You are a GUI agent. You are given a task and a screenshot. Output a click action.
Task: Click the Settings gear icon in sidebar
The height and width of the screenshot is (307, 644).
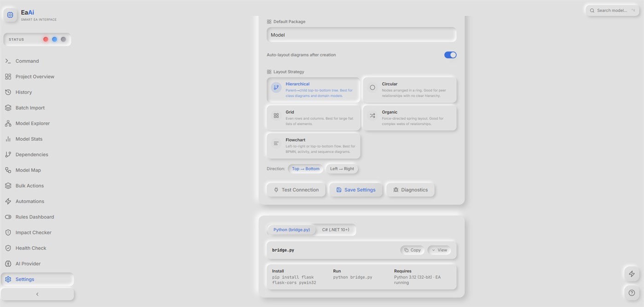(x=8, y=279)
